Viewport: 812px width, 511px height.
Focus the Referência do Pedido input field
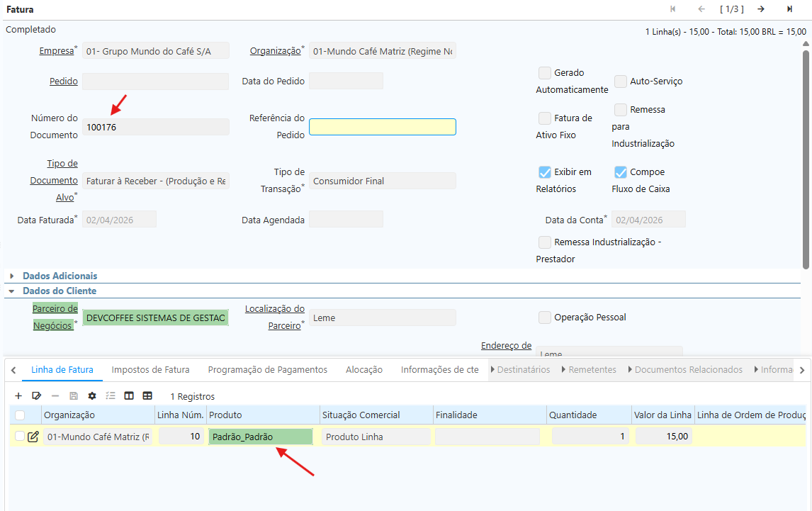(x=383, y=127)
